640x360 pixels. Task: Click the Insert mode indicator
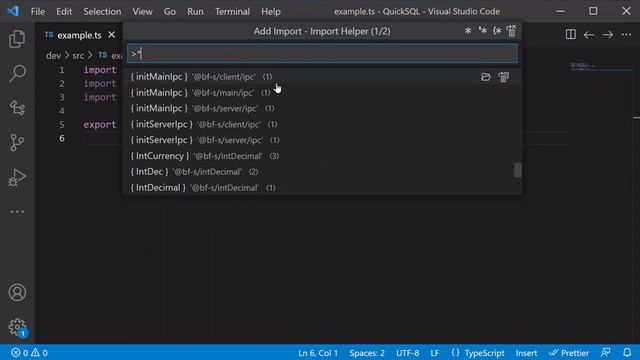point(526,353)
